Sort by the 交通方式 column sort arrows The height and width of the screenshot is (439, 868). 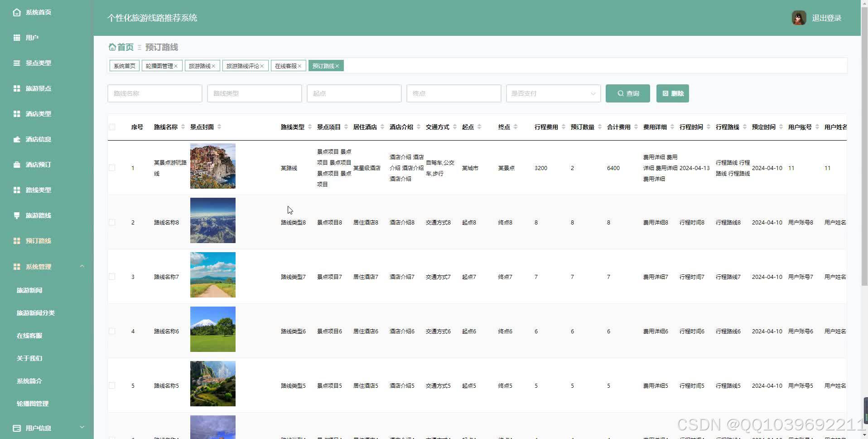[x=455, y=127]
